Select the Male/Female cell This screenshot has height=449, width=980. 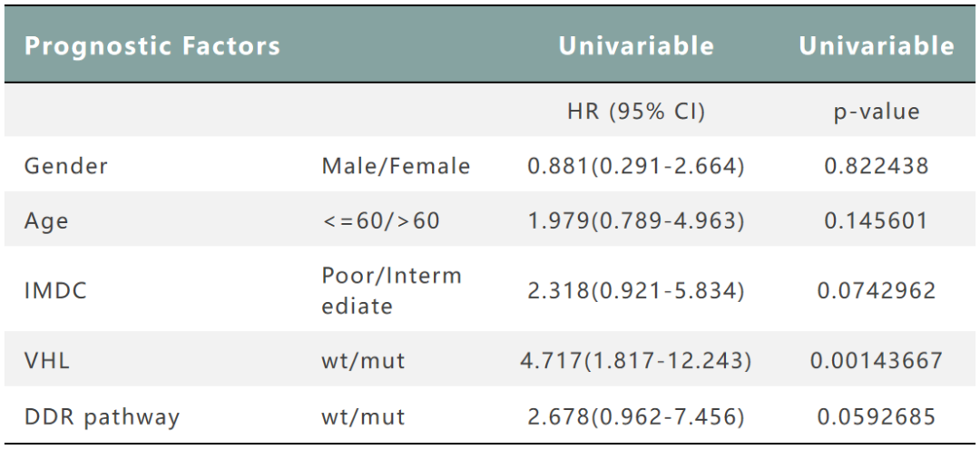pos(396,166)
